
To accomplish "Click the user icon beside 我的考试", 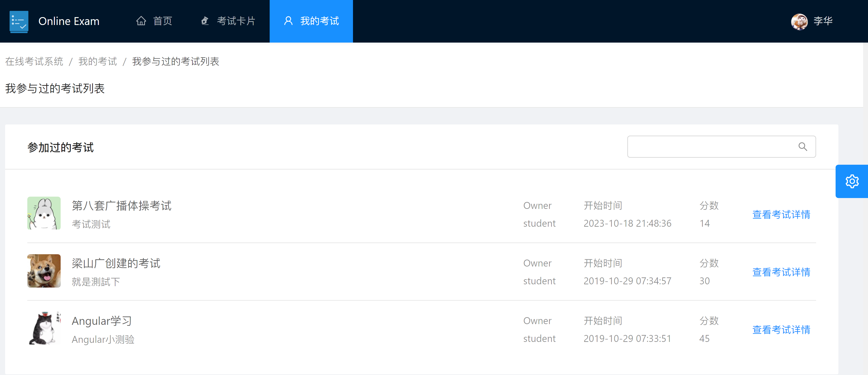I will [288, 21].
